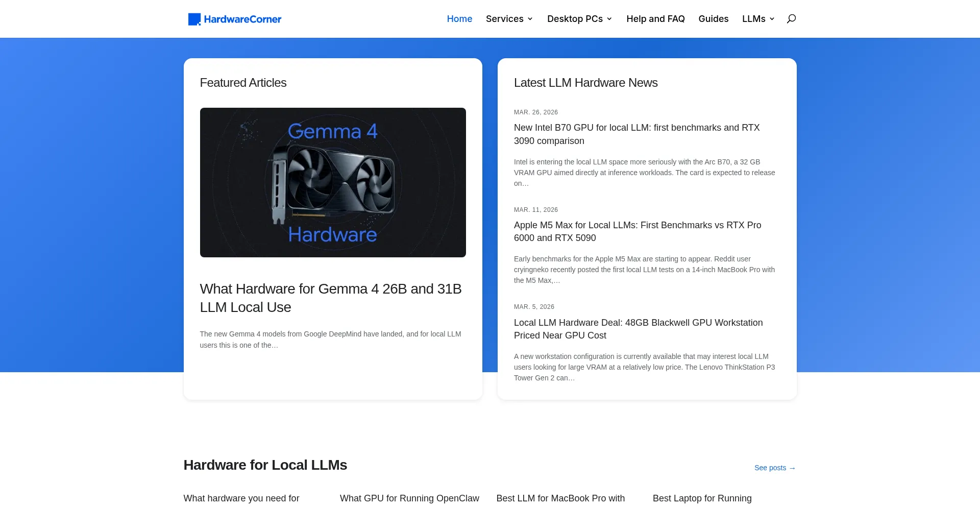980x507 pixels.
Task: Expand the Services dropdown menu
Action: coord(509,19)
